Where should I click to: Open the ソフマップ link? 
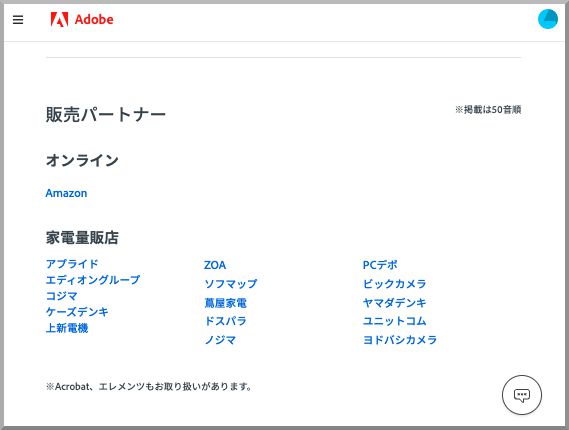[x=231, y=284]
